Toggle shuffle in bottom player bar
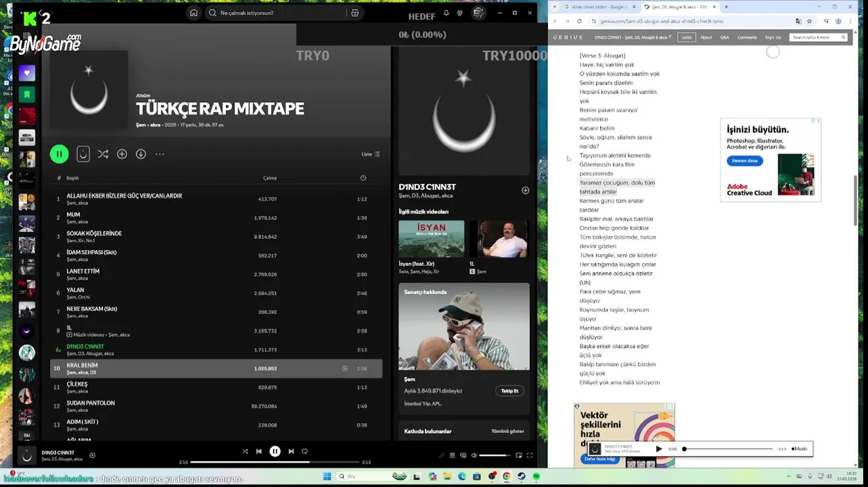 (245, 451)
